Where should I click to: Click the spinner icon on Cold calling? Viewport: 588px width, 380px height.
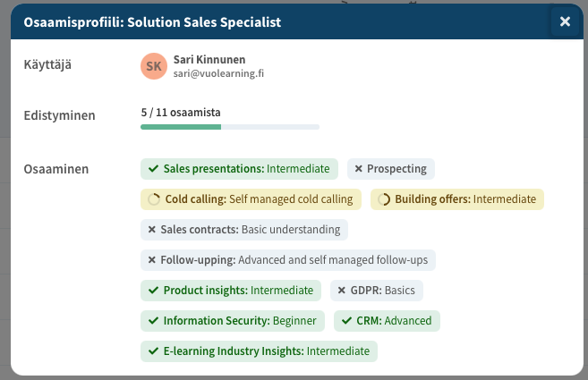tap(154, 199)
